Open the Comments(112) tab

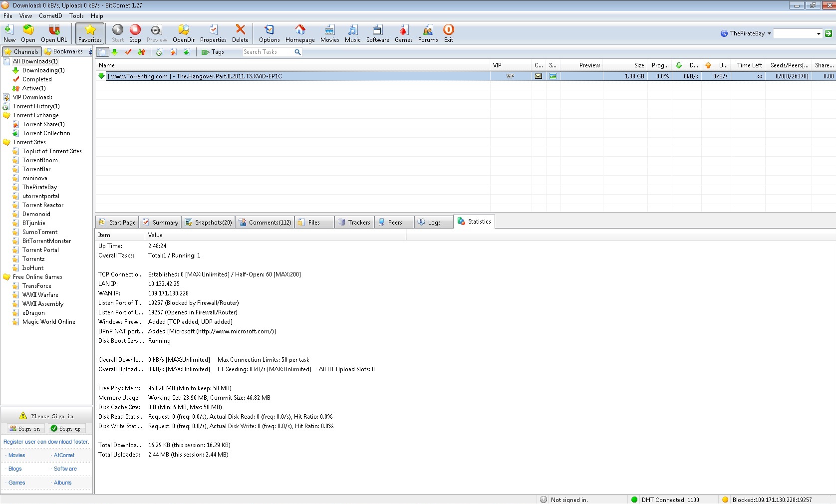(x=265, y=223)
